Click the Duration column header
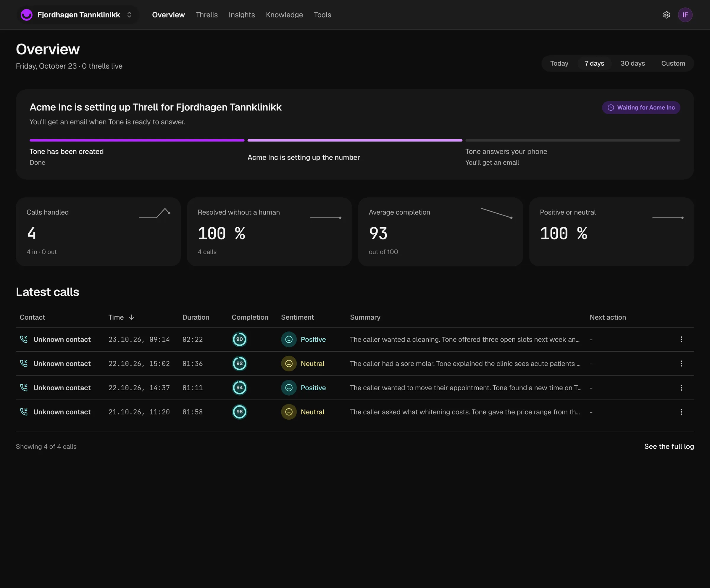 coord(196,317)
